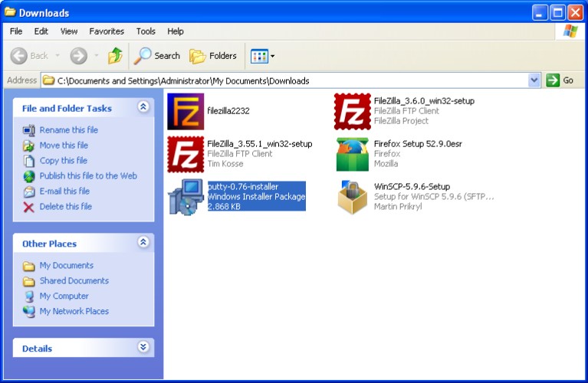Expand the address bar dropdown arrow

(534, 80)
